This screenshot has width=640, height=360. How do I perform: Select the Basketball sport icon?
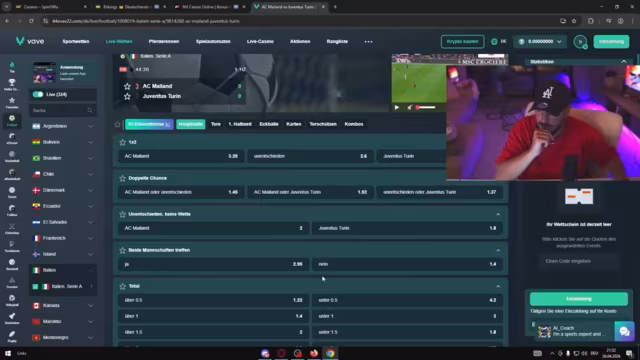(x=12, y=154)
